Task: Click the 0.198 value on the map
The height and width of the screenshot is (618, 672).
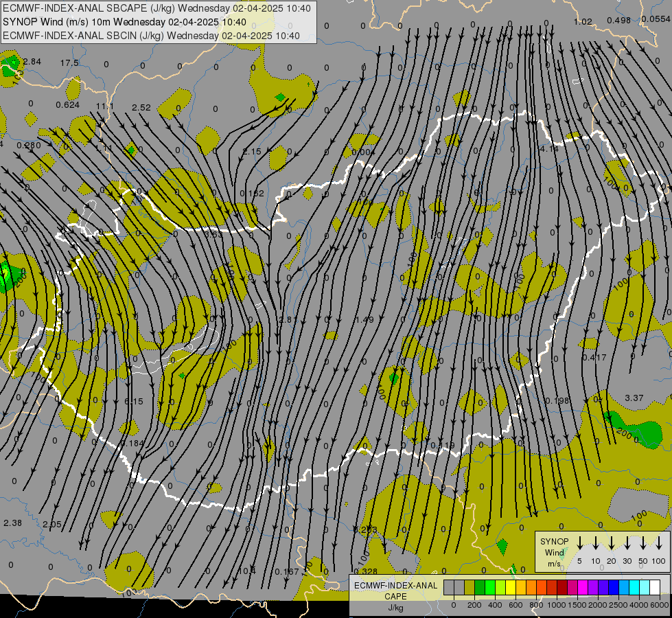Action: [557, 400]
